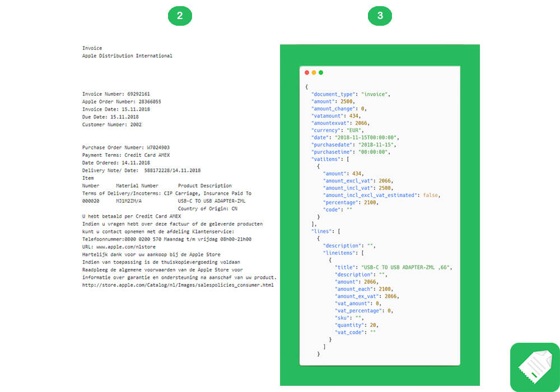The height and width of the screenshot is (392, 560).
Task: Click the "vatamount": 434 line
Action: tap(336, 116)
